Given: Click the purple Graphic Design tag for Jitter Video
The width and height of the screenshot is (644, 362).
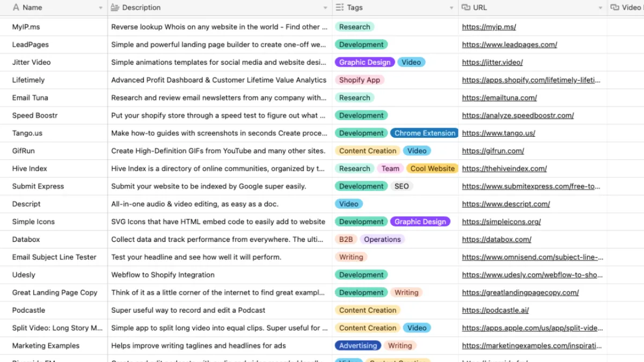Looking at the screenshot, I should [x=365, y=62].
